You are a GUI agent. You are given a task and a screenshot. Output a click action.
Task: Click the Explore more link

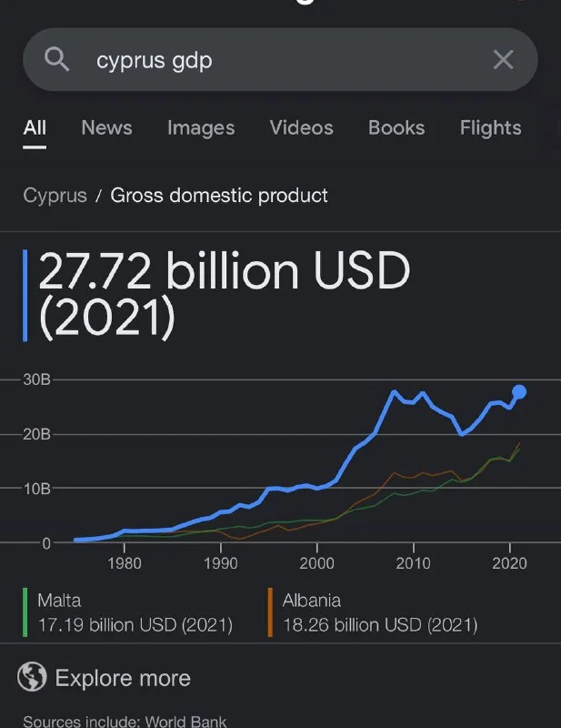(x=123, y=678)
